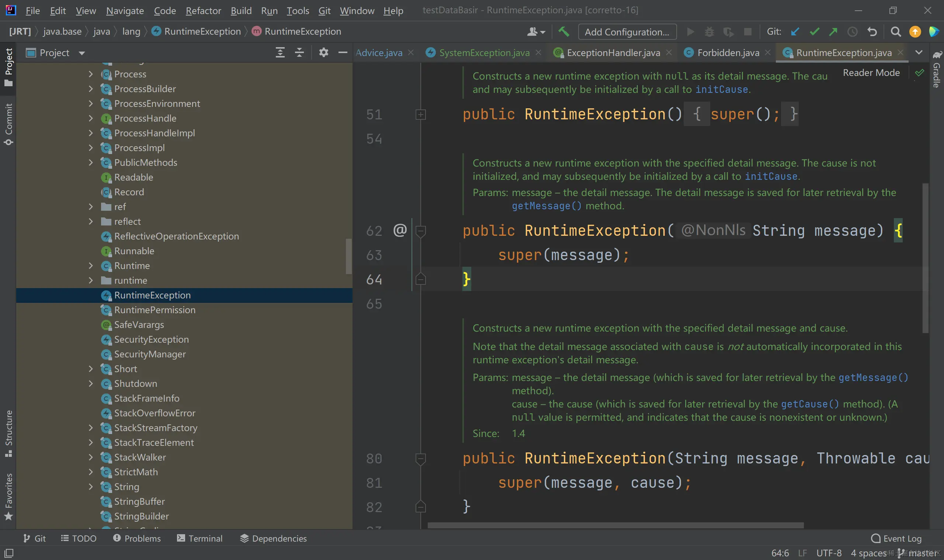
Task: Open Project panel settings gear
Action: (x=323, y=52)
